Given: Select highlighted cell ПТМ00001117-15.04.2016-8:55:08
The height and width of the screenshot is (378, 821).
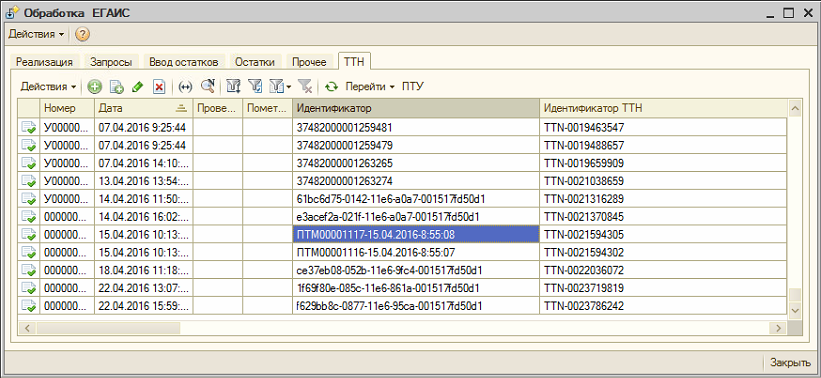Looking at the screenshot, I should coord(416,235).
